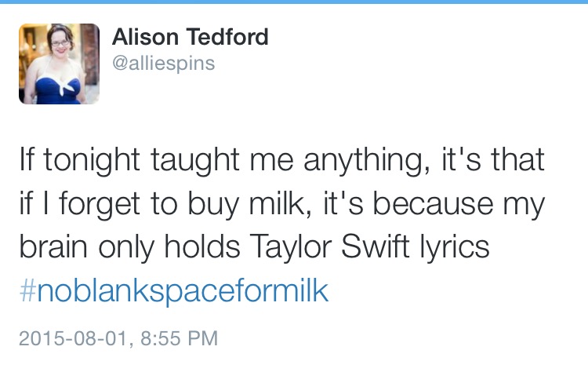Click the word "brain" in tweet body
Screen dimensions: 588x372
click(x=53, y=246)
